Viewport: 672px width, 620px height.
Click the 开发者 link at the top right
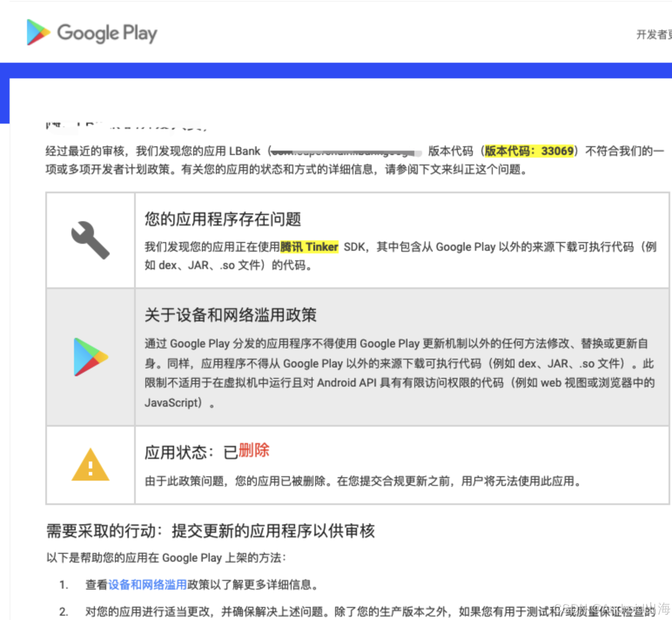654,34
